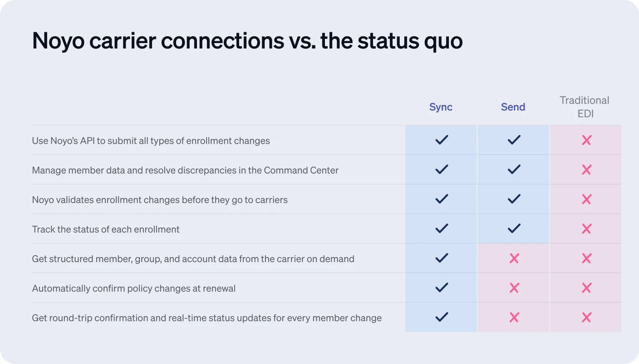This screenshot has height=364, width=639.
Task: Click Traditional EDI cross for renewal policy row
Action: click(x=586, y=288)
